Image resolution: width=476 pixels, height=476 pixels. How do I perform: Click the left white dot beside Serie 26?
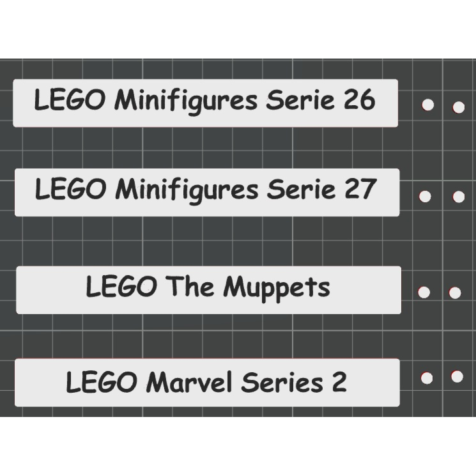point(428,105)
